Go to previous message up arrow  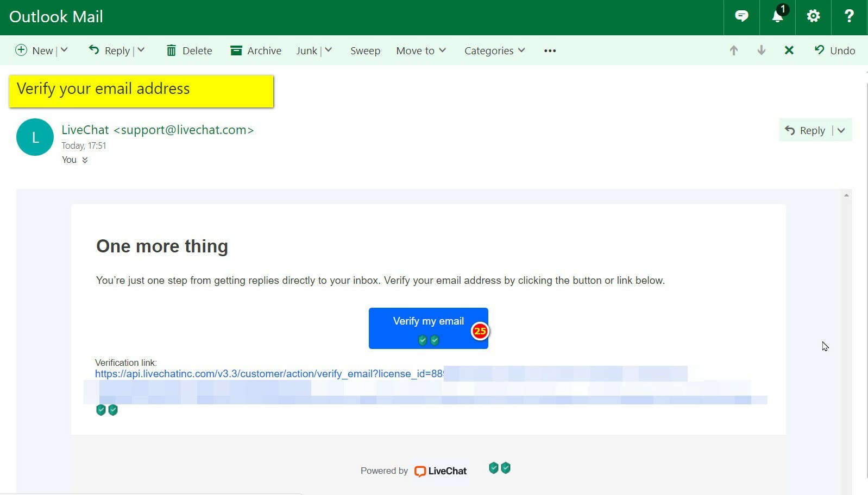pos(734,50)
